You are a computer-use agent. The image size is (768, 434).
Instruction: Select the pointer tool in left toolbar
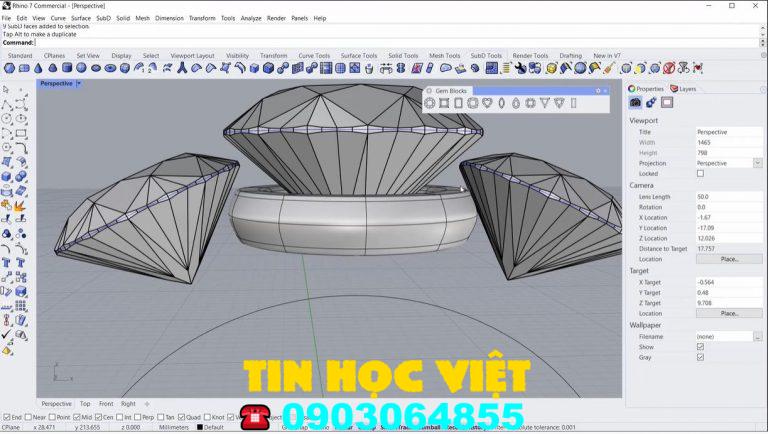7,89
